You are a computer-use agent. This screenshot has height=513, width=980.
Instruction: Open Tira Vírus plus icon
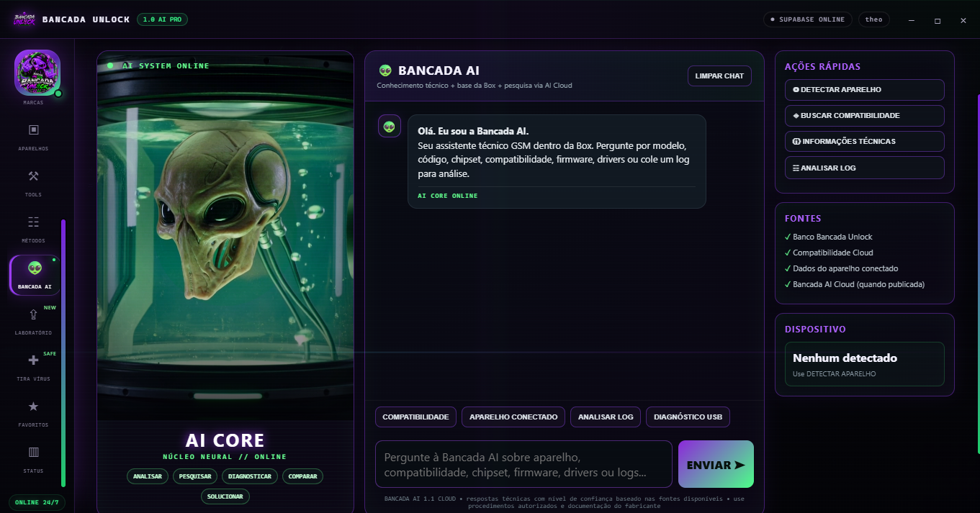pyautogui.click(x=33, y=360)
